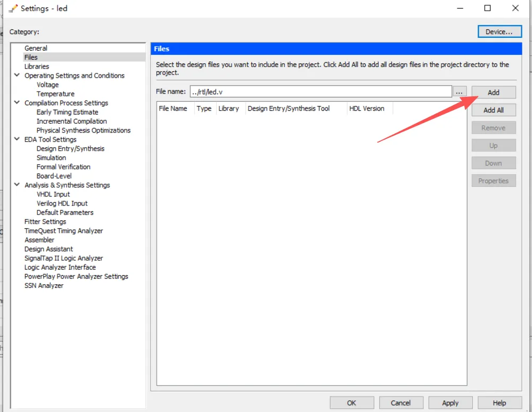The height and width of the screenshot is (412, 532).
Task: Click the Cancel button
Action: click(x=400, y=402)
